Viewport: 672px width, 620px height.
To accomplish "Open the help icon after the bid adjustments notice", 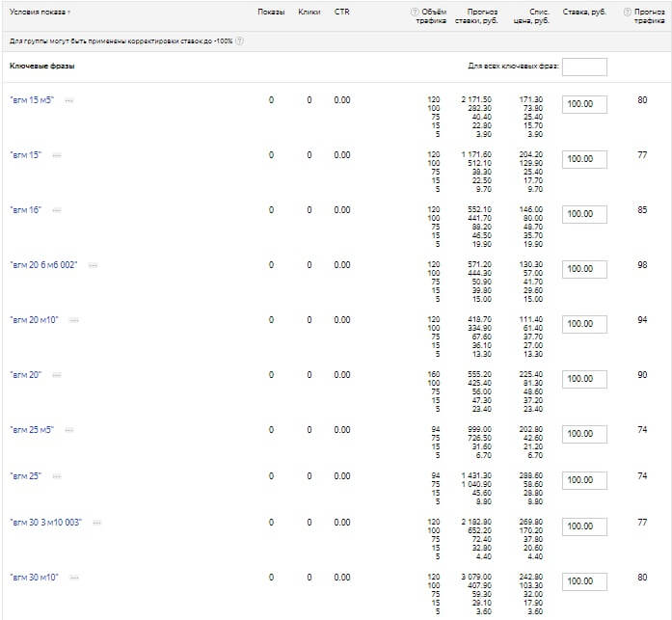I will 239,41.
